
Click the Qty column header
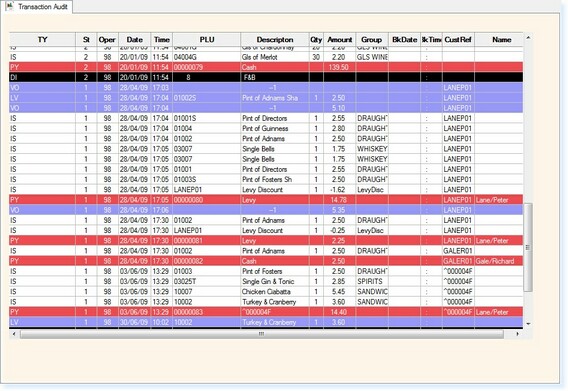[x=316, y=39]
